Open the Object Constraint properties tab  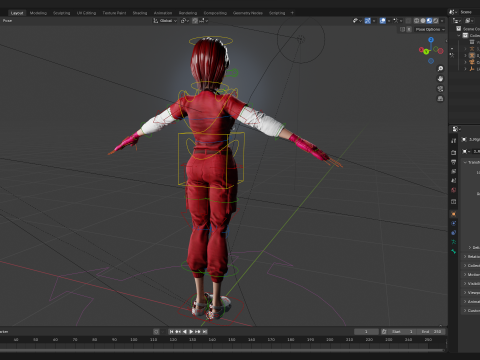[453, 233]
